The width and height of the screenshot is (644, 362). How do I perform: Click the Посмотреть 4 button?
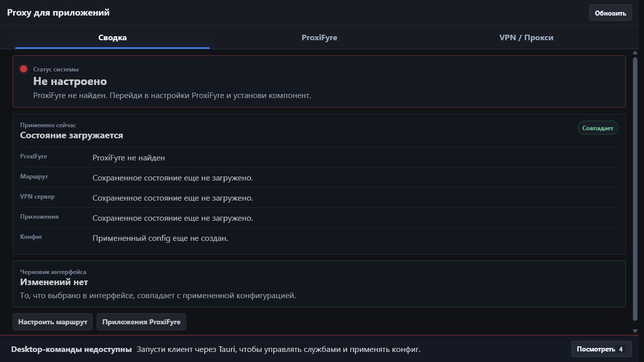point(601,349)
